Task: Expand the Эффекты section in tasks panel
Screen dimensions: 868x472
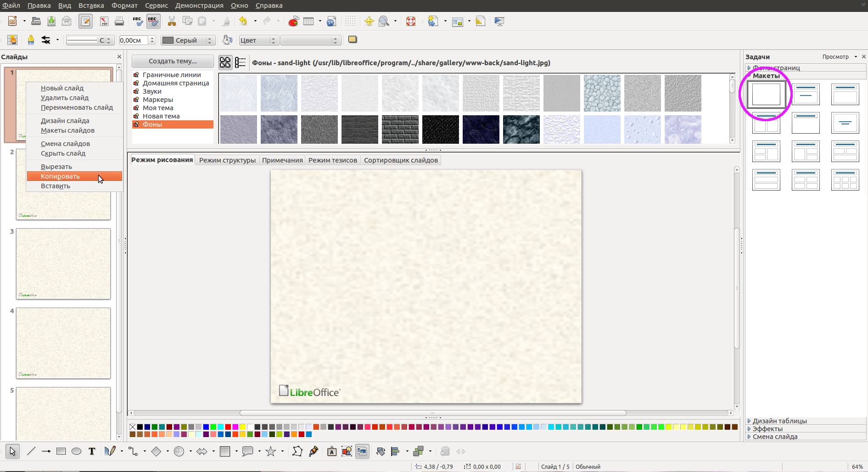Action: (767, 429)
